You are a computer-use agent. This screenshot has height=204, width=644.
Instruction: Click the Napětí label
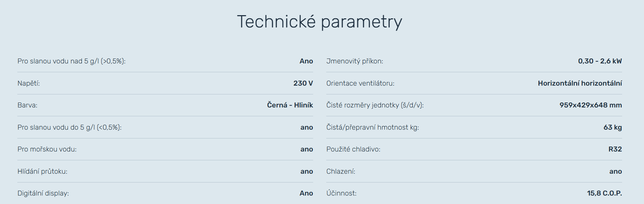pos(29,84)
